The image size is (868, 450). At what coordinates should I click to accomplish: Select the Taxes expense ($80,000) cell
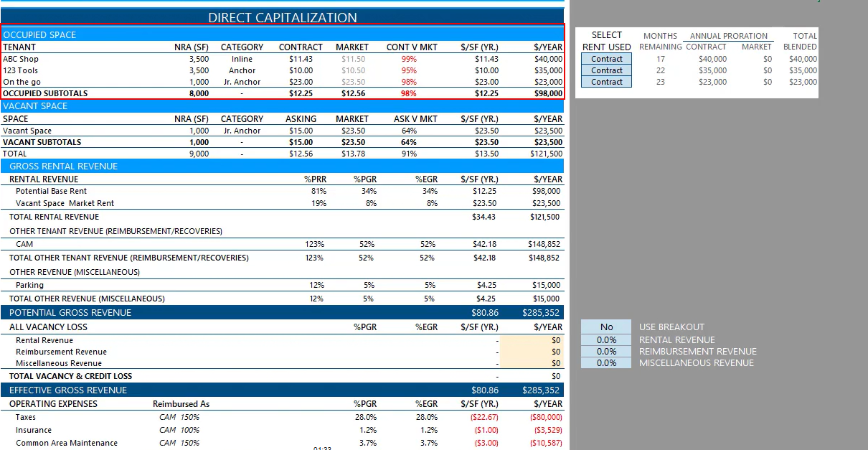pos(546,417)
